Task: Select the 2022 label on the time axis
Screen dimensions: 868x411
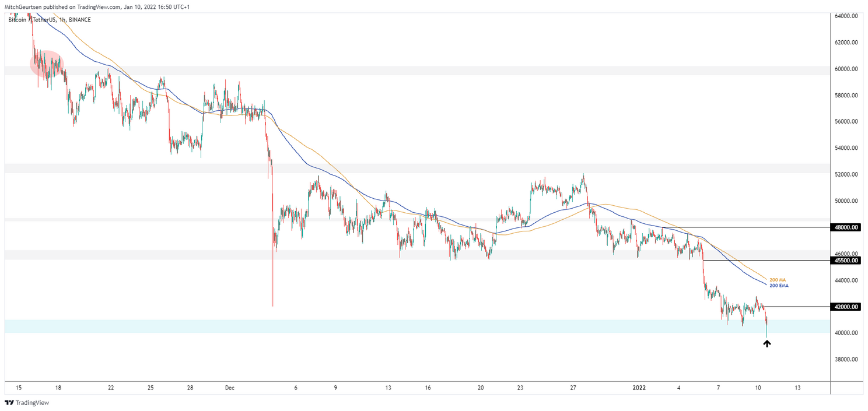Action: [x=640, y=388]
